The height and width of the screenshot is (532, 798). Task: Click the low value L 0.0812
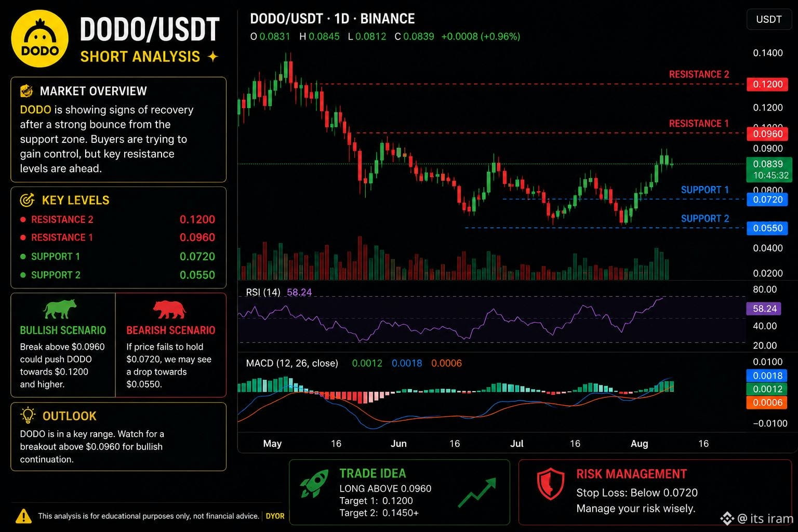click(367, 36)
